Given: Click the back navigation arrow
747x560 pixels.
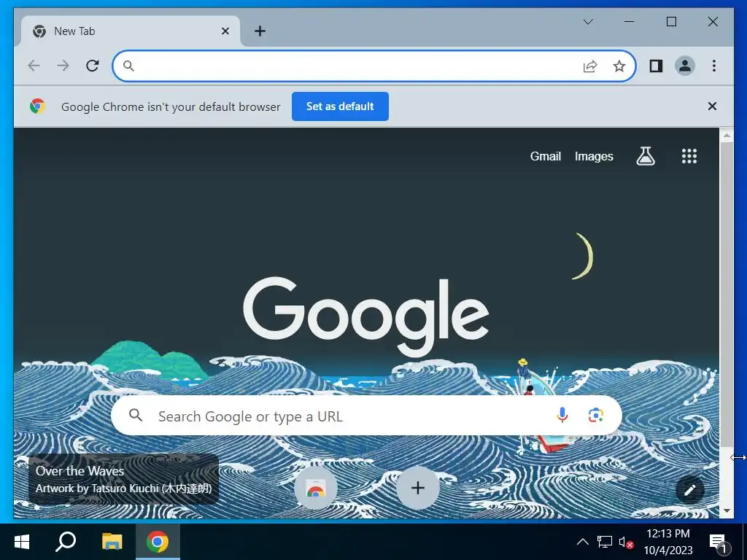Looking at the screenshot, I should point(34,66).
